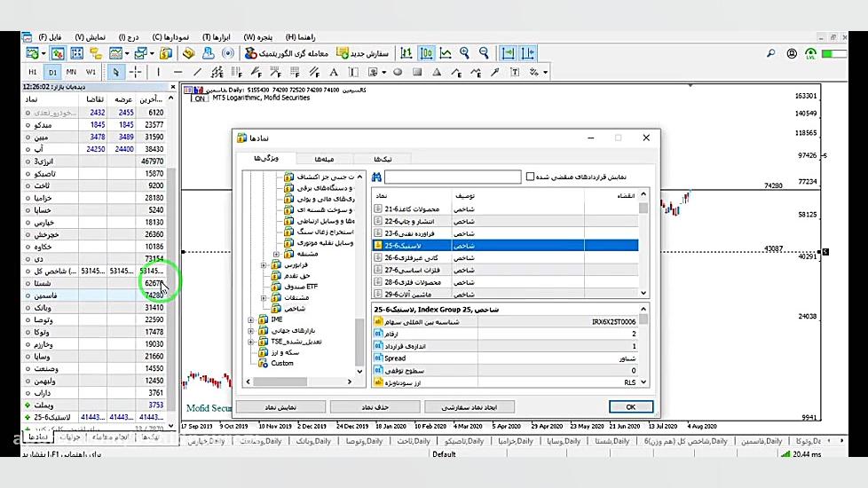The width and height of the screenshot is (868, 488).
Task: Open the نمایش (V) menu
Action: (91, 37)
